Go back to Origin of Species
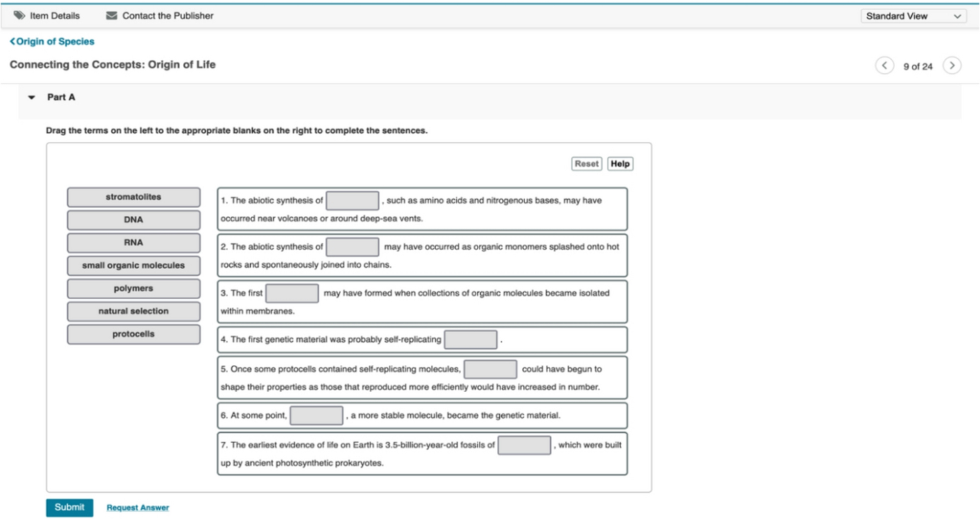The image size is (980, 519). (x=52, y=42)
